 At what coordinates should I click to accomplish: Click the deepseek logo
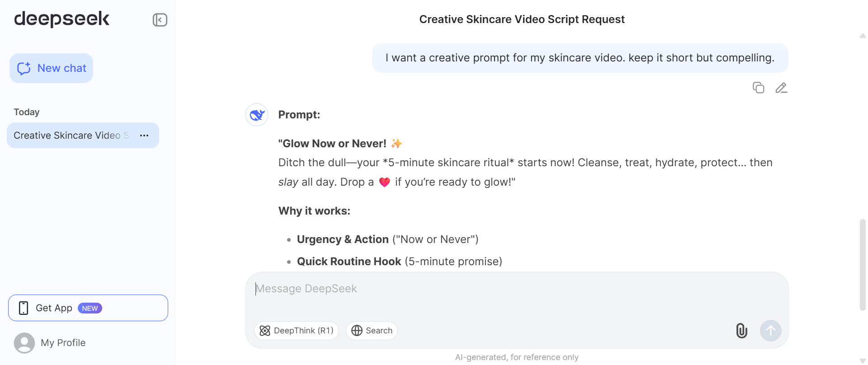coord(62,19)
